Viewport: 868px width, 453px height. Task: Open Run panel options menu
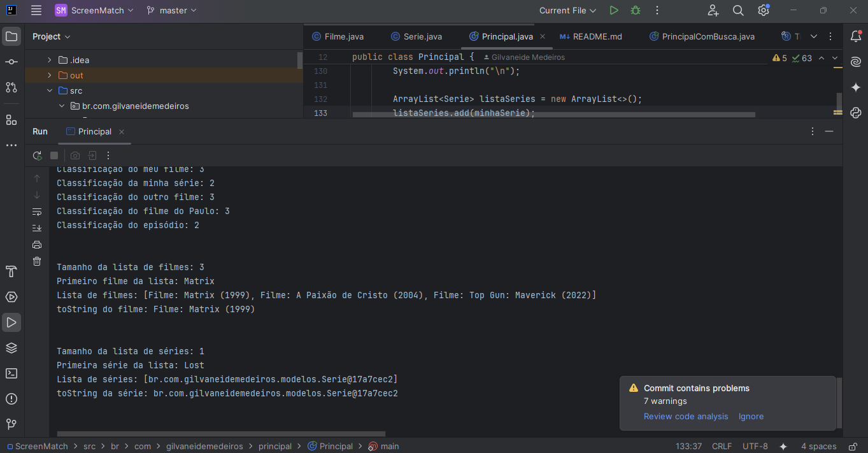click(x=812, y=131)
